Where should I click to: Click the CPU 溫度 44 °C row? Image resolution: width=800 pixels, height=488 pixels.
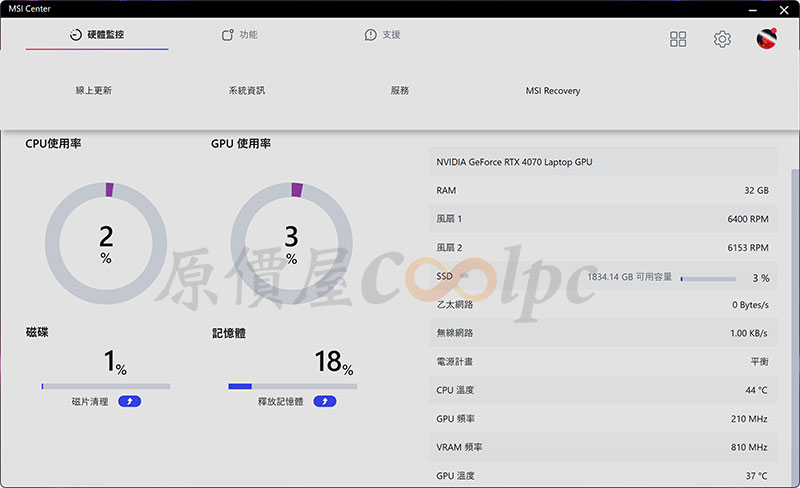click(603, 390)
